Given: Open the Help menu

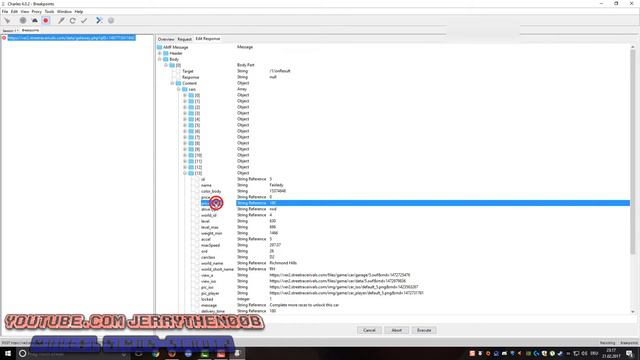Looking at the screenshot, I should point(79,11).
